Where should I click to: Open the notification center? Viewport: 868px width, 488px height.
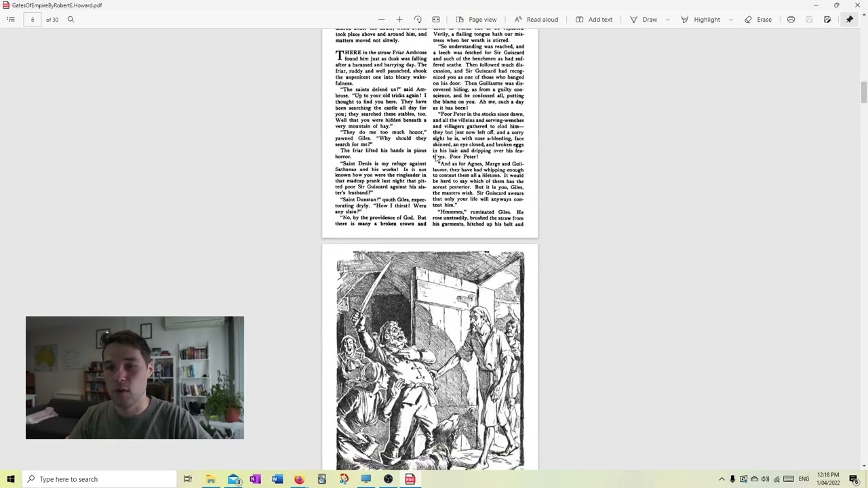854,479
